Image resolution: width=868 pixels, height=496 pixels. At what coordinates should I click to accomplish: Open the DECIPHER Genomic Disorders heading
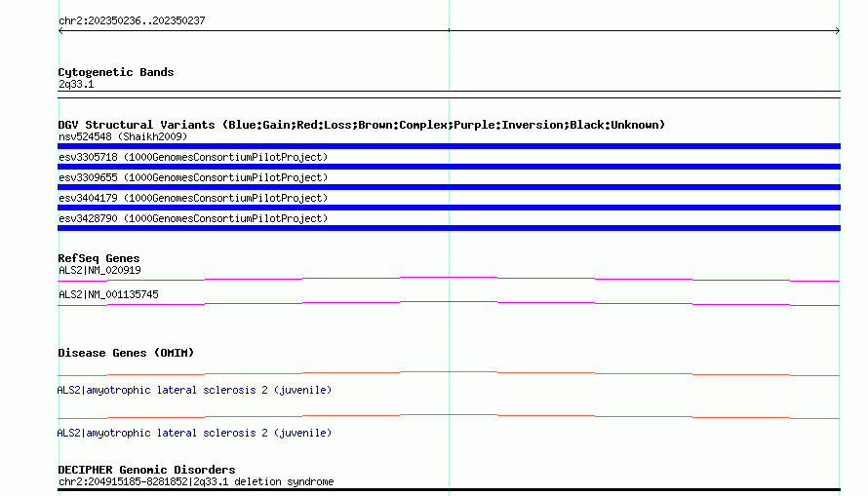click(146, 470)
